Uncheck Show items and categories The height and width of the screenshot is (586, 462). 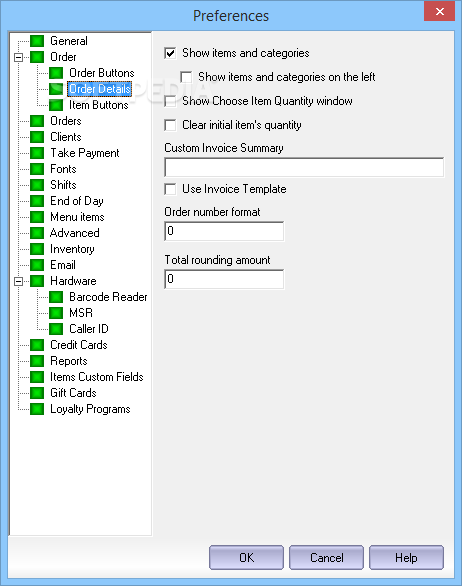[x=170, y=53]
